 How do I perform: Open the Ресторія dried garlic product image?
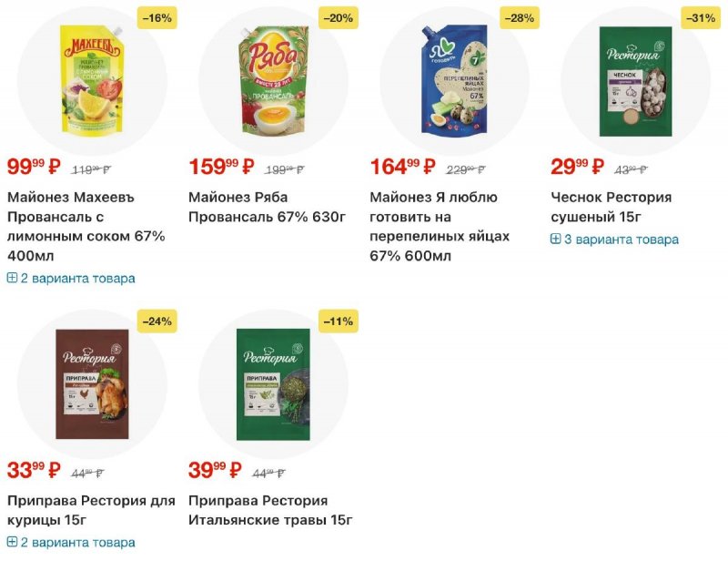click(x=635, y=79)
